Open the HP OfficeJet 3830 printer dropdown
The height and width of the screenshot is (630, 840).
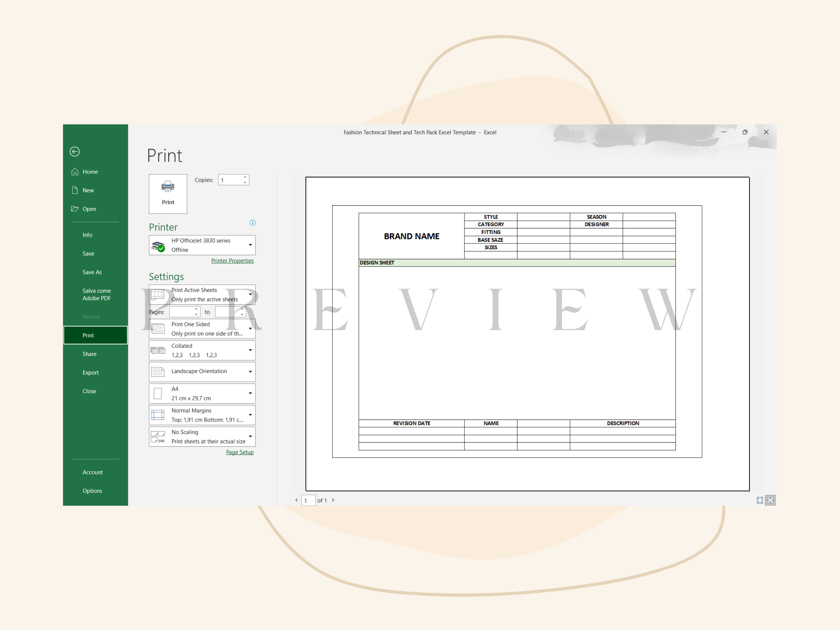(250, 245)
